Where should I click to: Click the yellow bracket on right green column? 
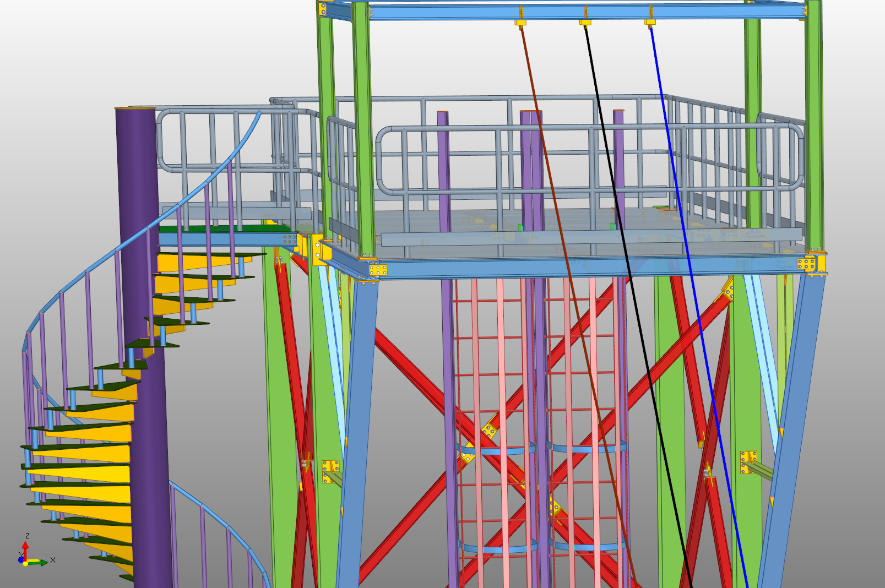point(748,461)
